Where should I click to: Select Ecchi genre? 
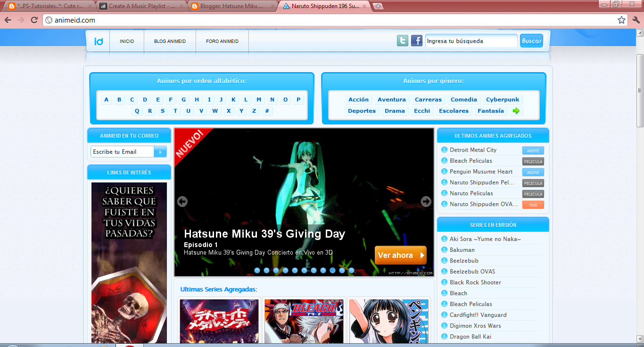coord(422,111)
